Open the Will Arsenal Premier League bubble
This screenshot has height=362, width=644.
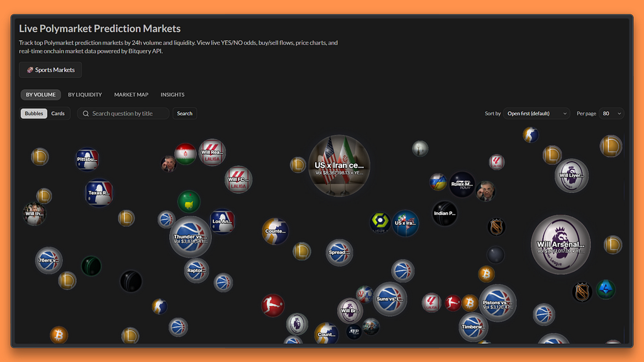560,244
